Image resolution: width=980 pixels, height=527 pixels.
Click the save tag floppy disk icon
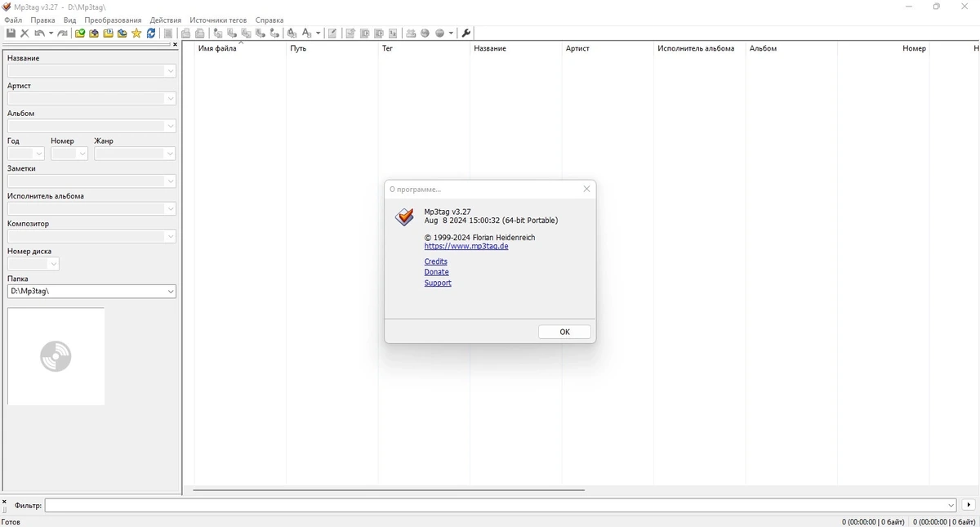coord(11,33)
